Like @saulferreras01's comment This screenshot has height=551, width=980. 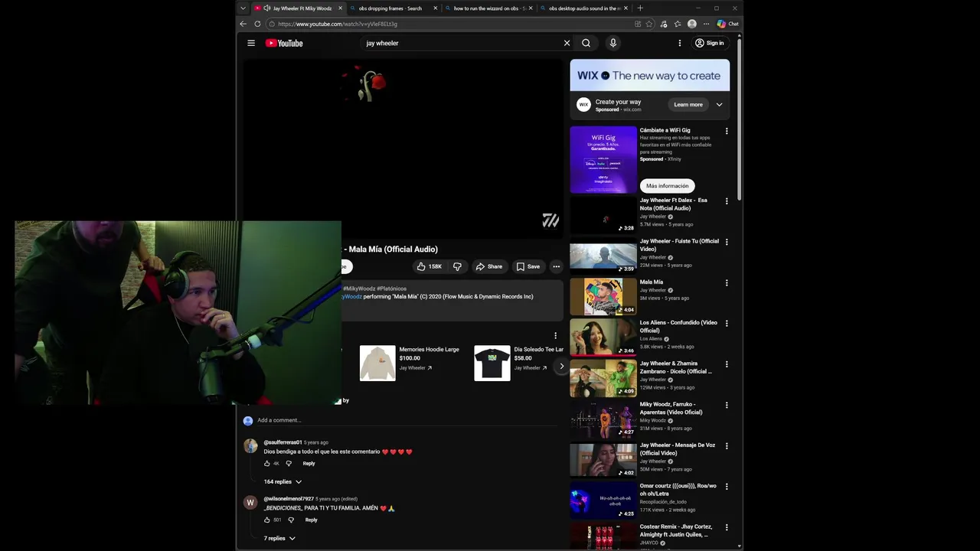coord(267,463)
